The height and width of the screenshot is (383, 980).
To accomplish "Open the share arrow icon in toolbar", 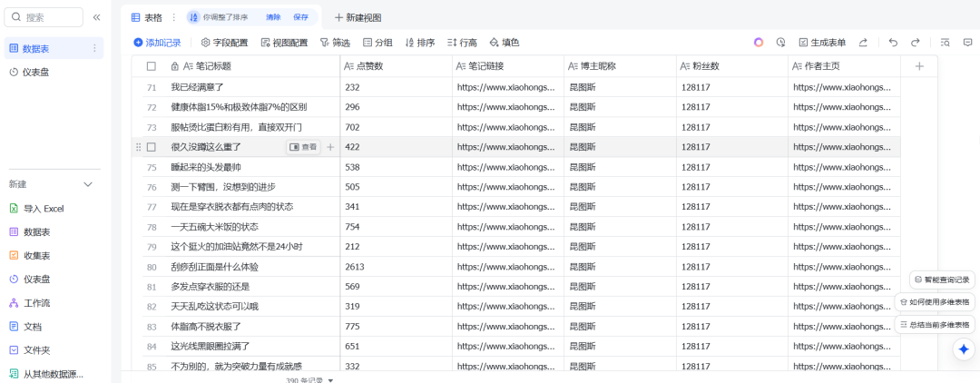I will pos(863,43).
